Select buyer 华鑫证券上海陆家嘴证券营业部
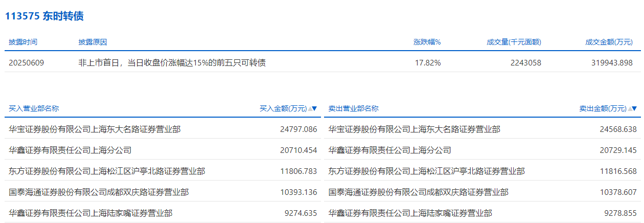The height and width of the screenshot is (223, 644). click(90, 213)
